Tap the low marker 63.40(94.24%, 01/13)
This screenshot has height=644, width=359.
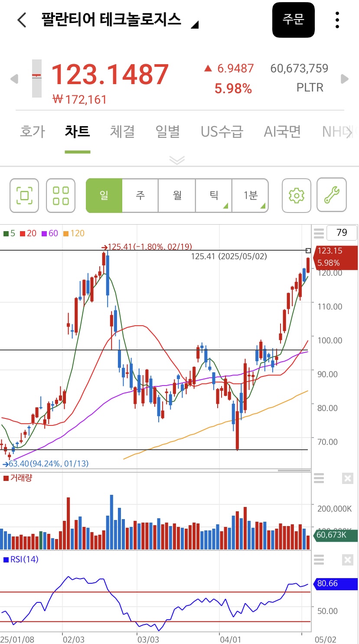46,464
